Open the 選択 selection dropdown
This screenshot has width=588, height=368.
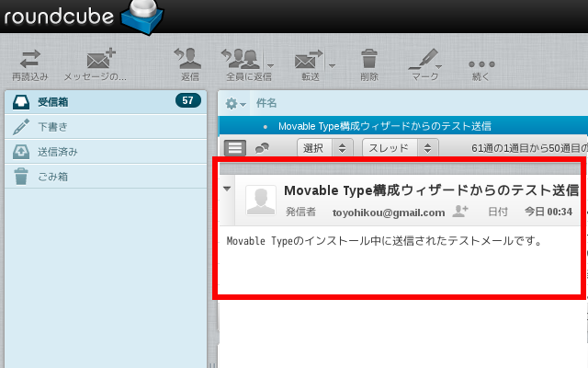[x=325, y=147]
